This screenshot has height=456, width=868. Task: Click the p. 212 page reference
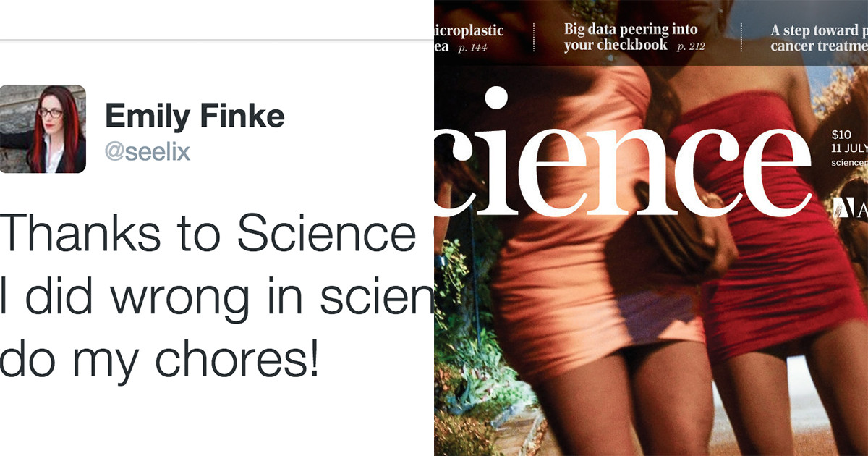point(691,46)
